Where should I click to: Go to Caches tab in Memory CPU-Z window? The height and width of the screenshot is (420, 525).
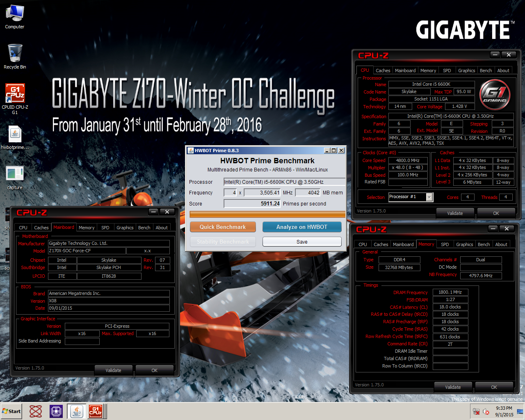point(381,244)
